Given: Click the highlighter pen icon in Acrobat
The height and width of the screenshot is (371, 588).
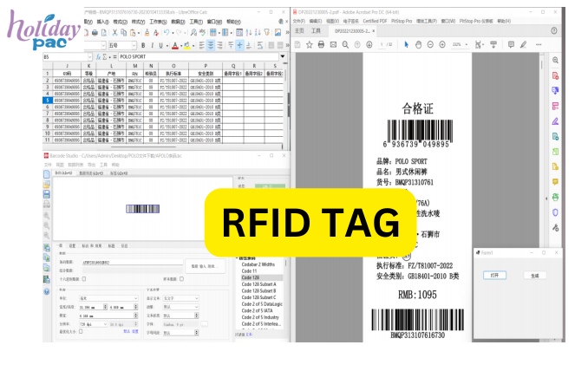Looking at the screenshot, I should [x=523, y=44].
